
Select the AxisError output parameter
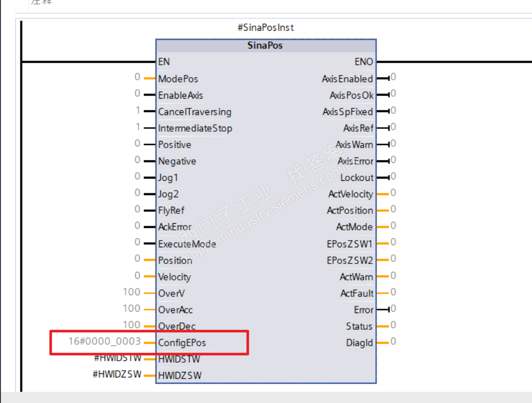click(355, 161)
